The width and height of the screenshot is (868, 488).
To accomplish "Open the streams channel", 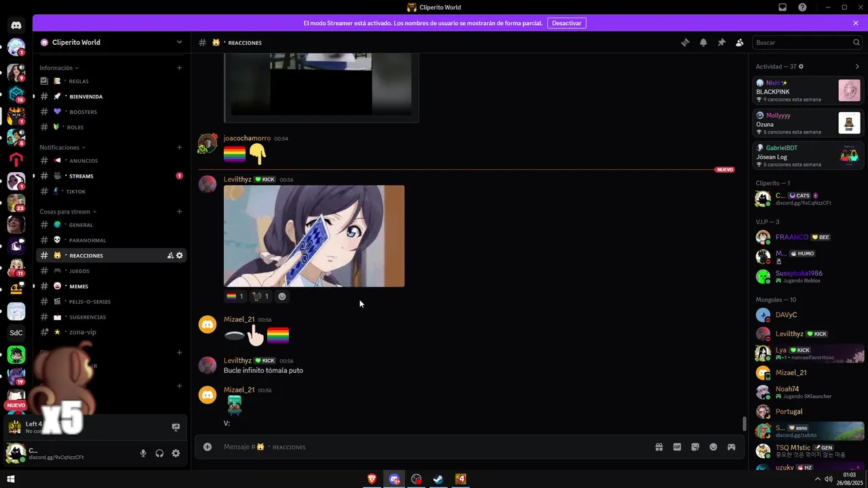I will [112, 176].
